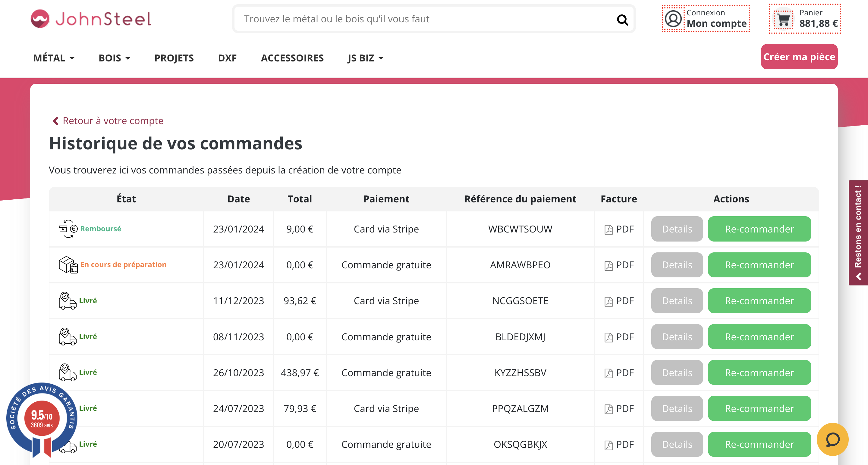Screen dimensions: 868x465
Task: Open PDF invoice for KYZZHSSBV
Action: 619,373
